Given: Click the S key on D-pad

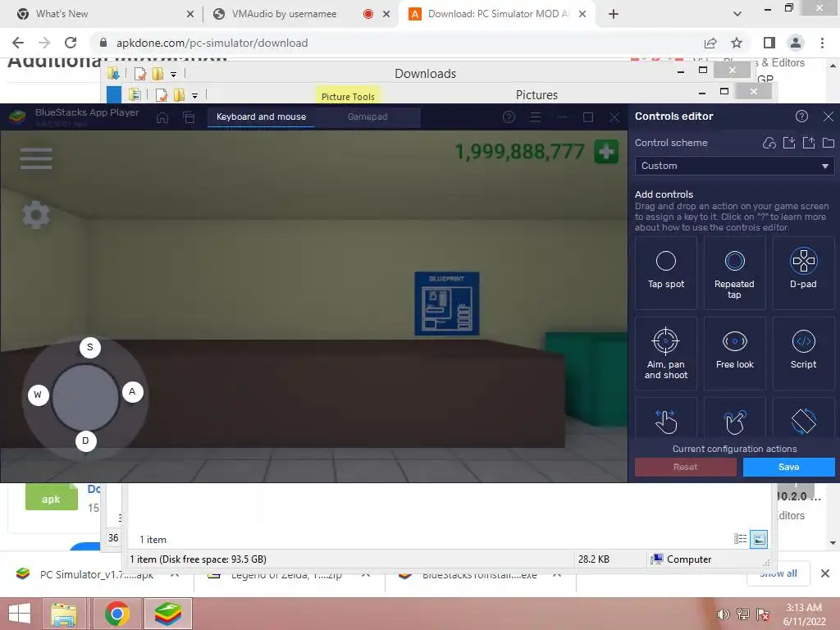Looking at the screenshot, I should tap(90, 347).
